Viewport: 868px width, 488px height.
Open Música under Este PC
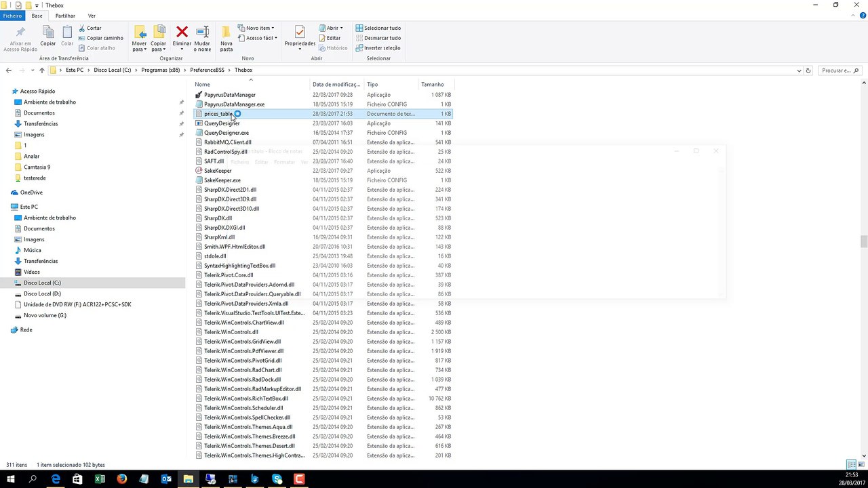coord(32,250)
